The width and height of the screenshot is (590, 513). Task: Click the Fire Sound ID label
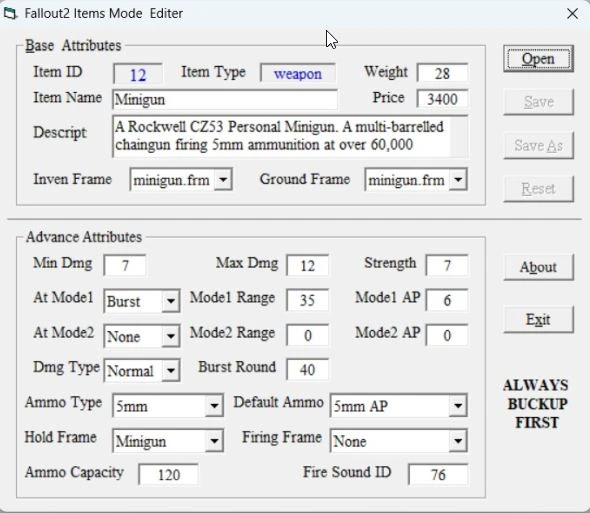pos(347,472)
